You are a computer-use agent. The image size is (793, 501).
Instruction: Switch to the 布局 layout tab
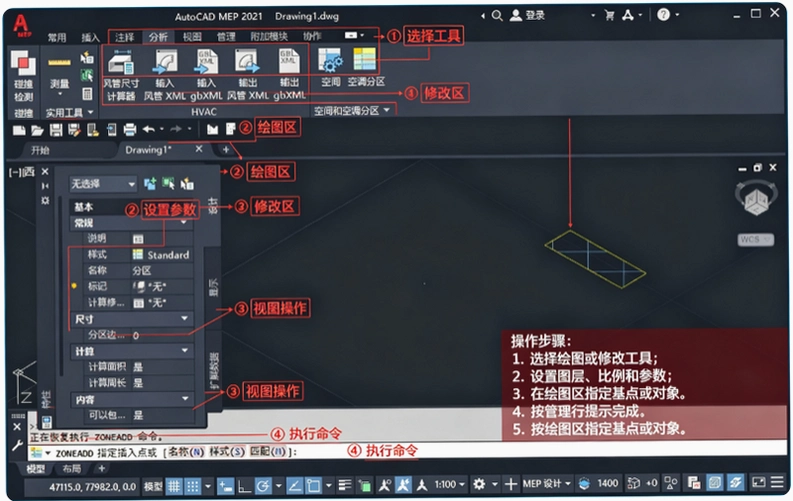[x=71, y=469]
